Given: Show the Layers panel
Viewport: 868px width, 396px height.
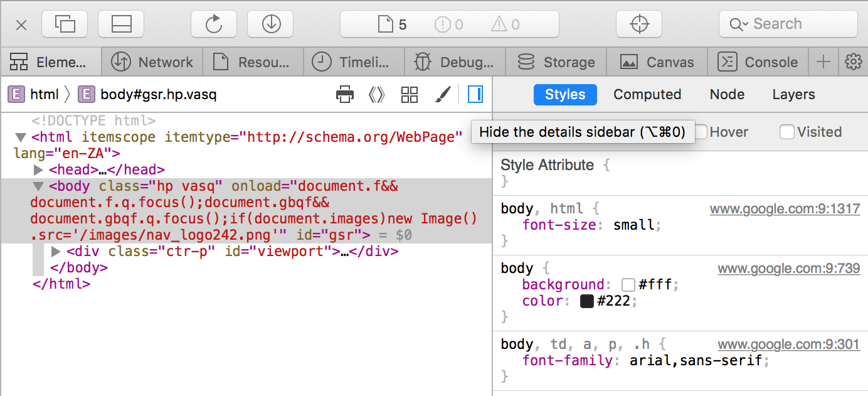Looking at the screenshot, I should pos(793,95).
